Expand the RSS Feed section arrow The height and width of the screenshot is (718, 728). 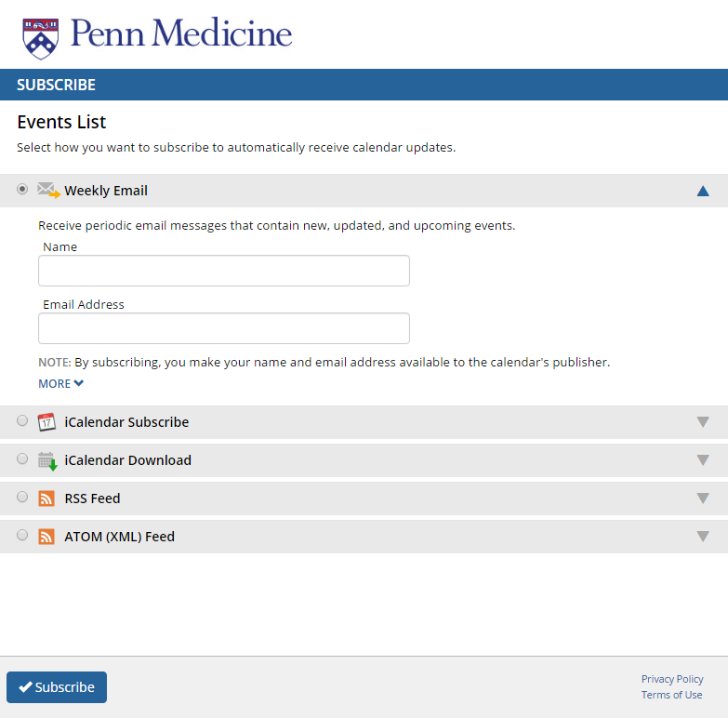[x=703, y=498]
